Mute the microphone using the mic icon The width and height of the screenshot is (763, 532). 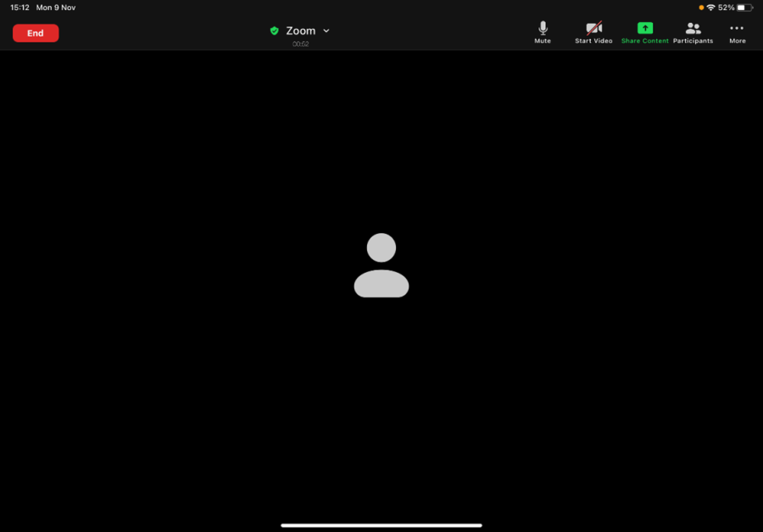[543, 28]
